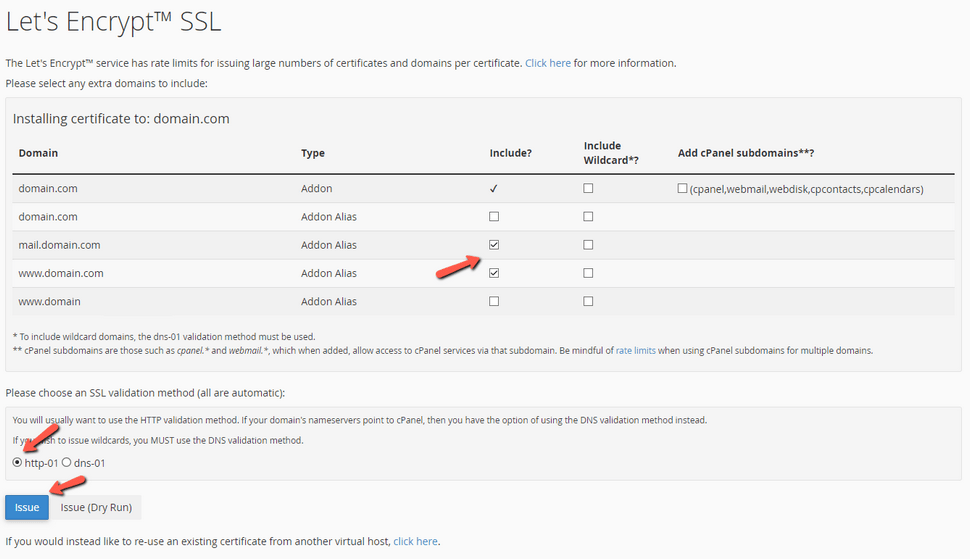
Task: Enable wildcard for domain.com Addon Alias row
Action: click(588, 216)
